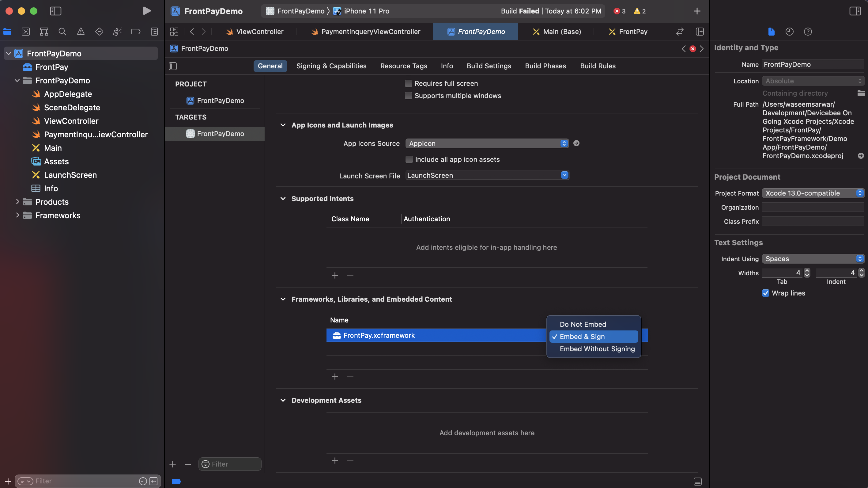Viewport: 868px width, 488px height.
Task: Click the Run build play button
Action: coord(147,11)
